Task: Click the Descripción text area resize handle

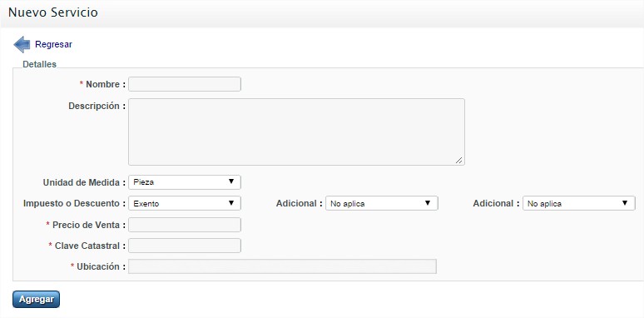Action: click(x=459, y=161)
